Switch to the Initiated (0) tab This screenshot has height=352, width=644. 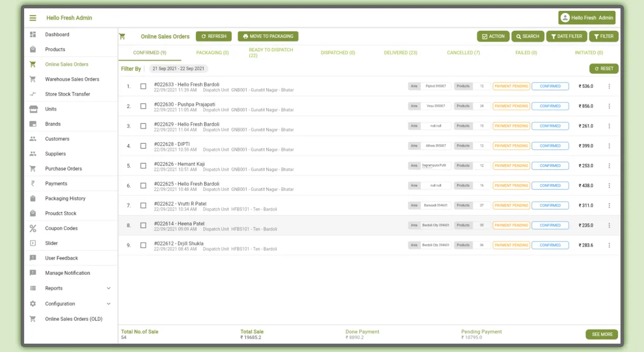(x=589, y=53)
